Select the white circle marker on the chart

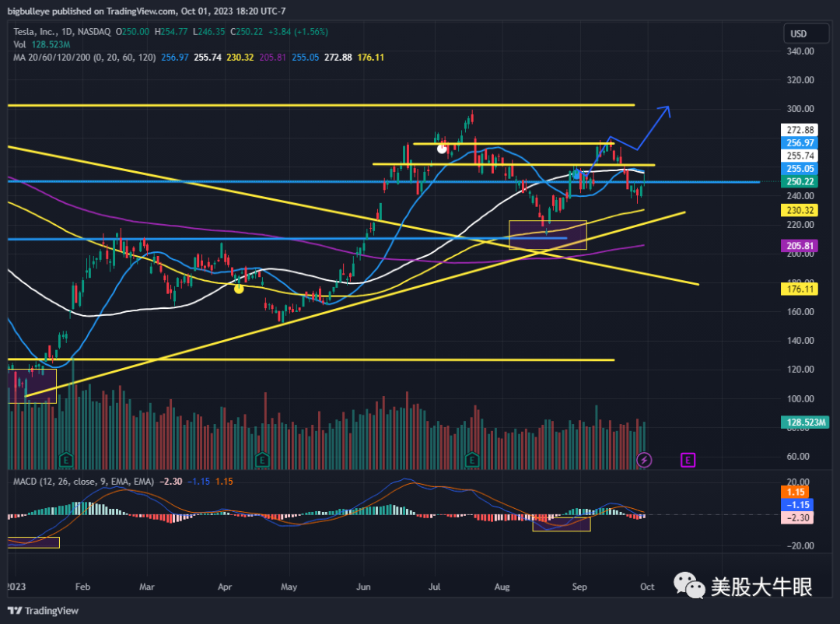pos(442,149)
